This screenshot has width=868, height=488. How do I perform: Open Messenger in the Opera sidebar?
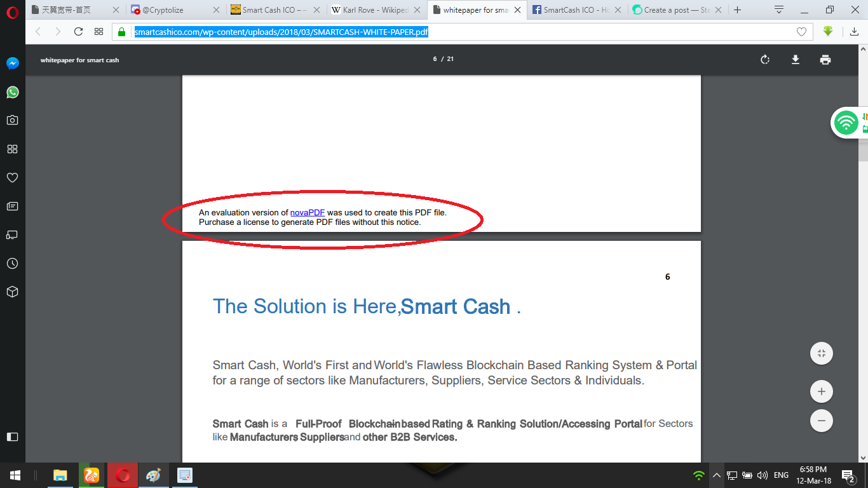click(x=13, y=64)
